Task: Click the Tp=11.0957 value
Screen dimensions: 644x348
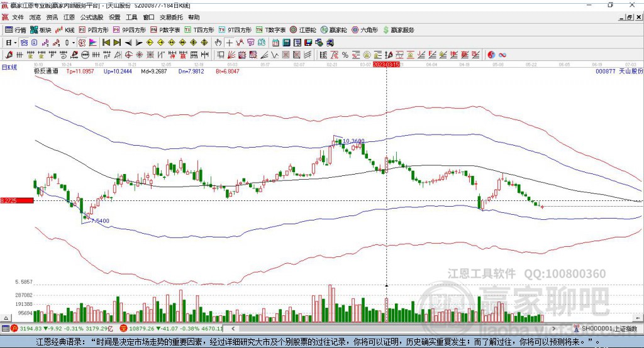Action: click(x=80, y=71)
